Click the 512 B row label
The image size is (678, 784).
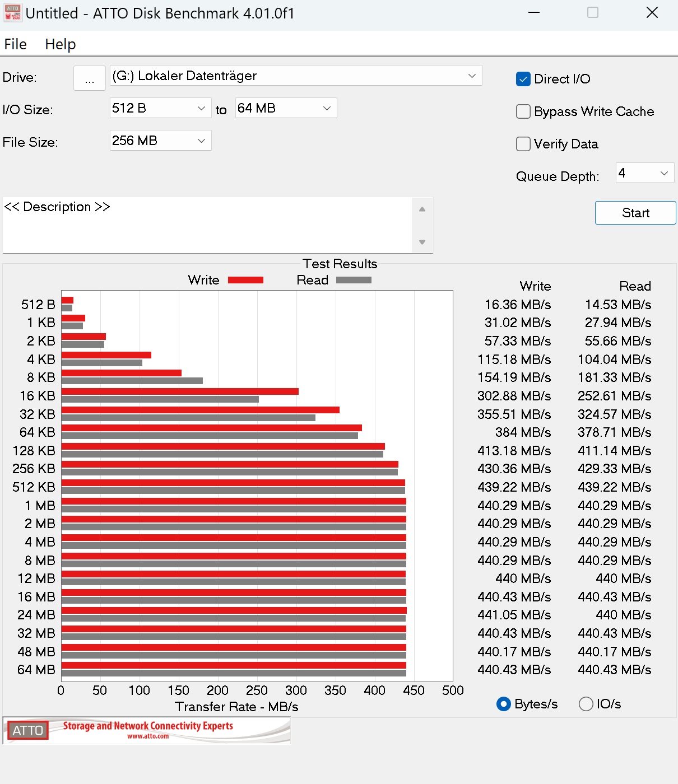coord(38,305)
